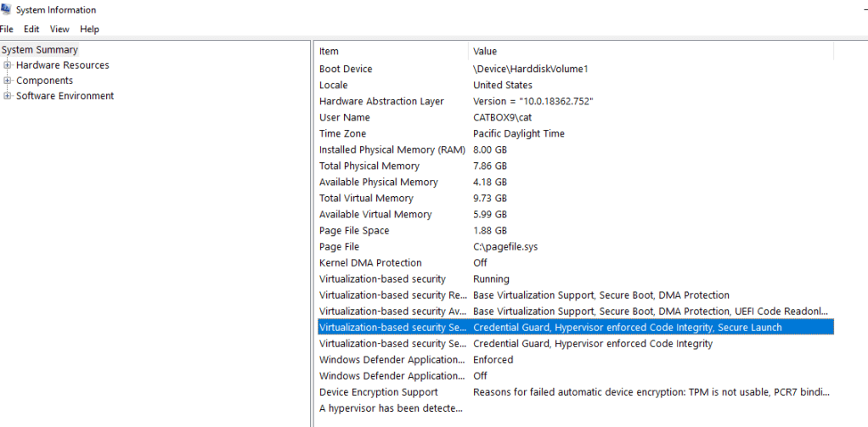Select the Page File Space row
Image resolution: width=868 pixels, height=427 pixels.
click(354, 231)
